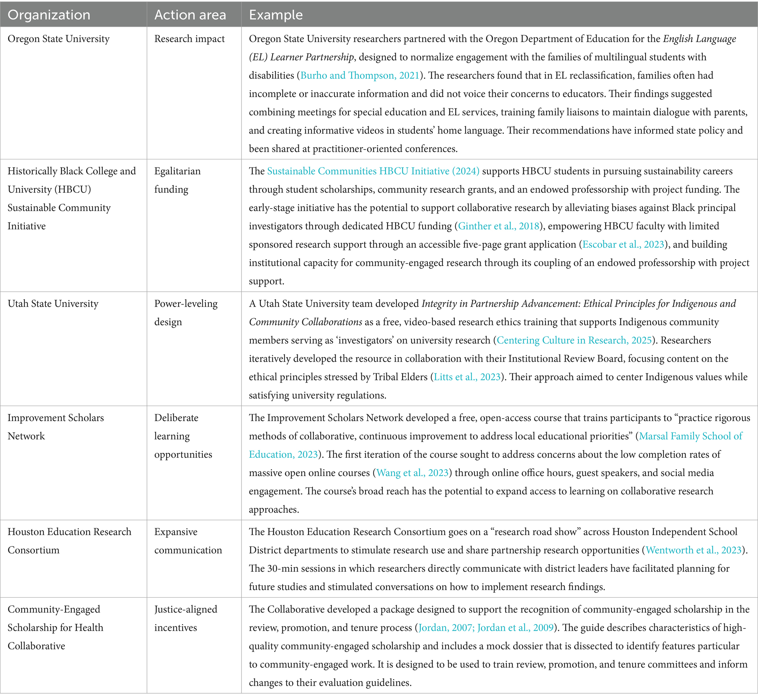This screenshot has height=700, width=758.
Task: Open Centering Culture in Research, 2025 link
Action: click(574, 340)
